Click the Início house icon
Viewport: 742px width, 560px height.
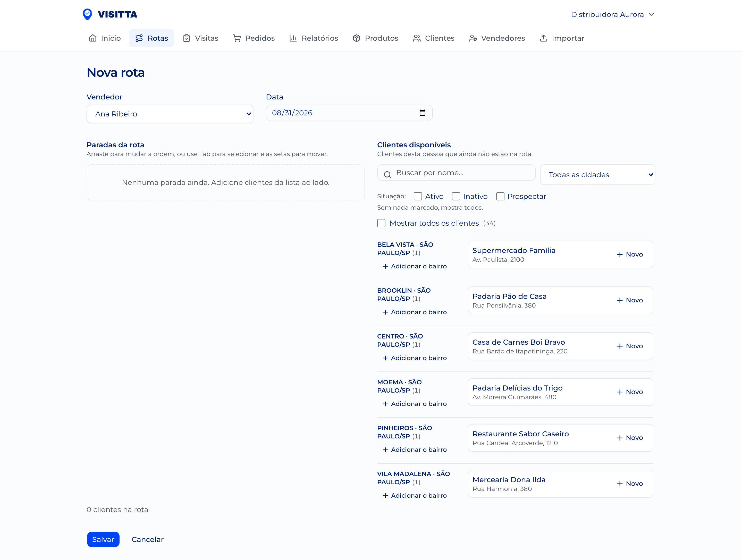tap(92, 38)
